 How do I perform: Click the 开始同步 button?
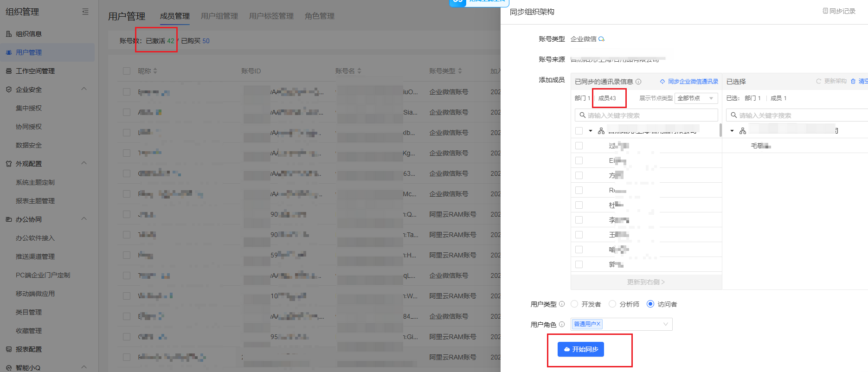[x=581, y=349]
